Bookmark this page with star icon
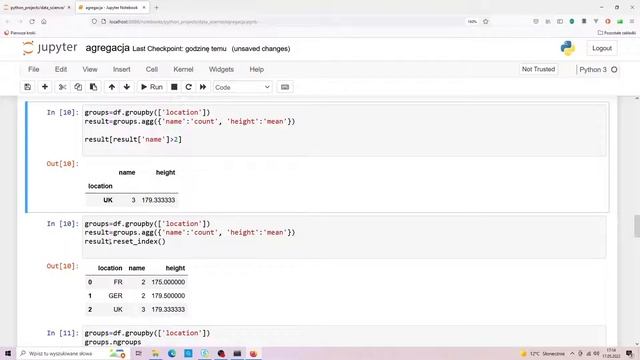Screen dimensions: 640x360 pos(486,22)
